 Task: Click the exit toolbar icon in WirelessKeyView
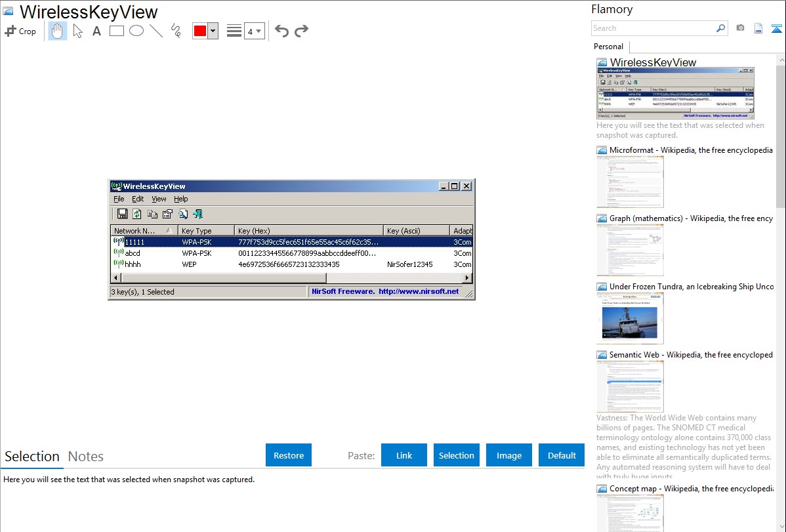click(x=198, y=214)
